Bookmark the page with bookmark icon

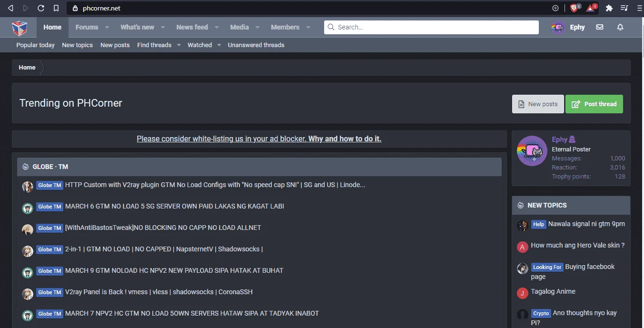(x=56, y=8)
